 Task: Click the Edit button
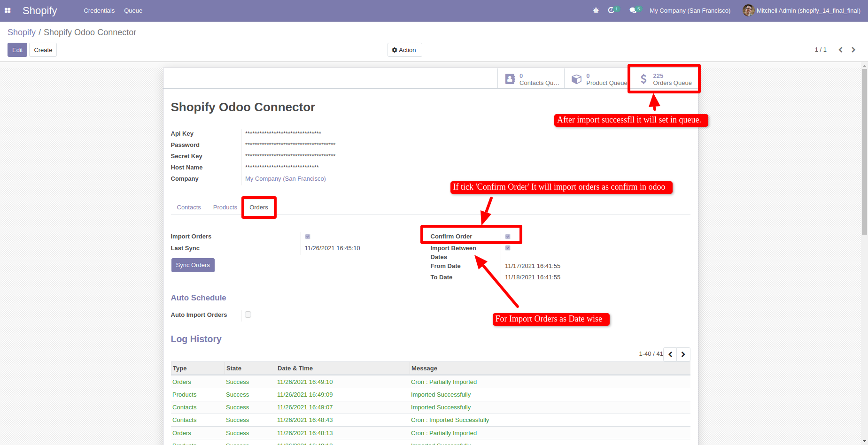click(17, 50)
